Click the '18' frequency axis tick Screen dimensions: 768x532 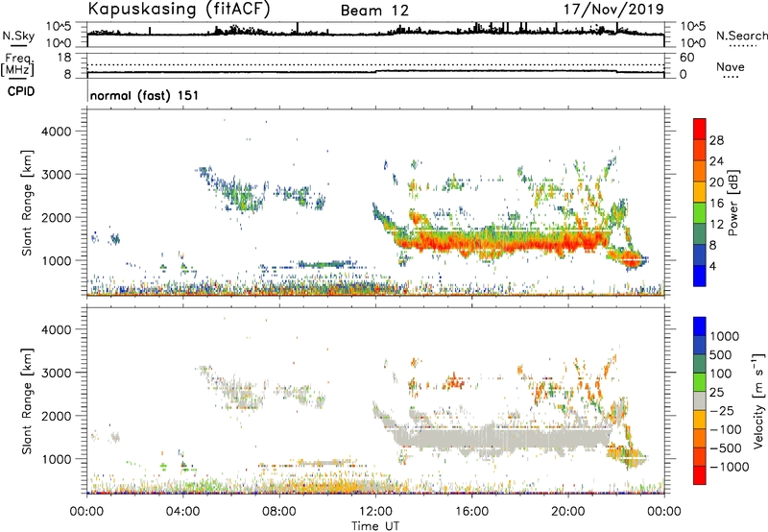pyautogui.click(x=64, y=58)
